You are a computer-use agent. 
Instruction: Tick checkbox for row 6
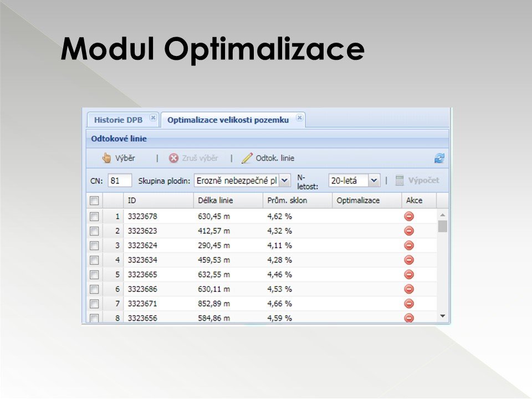(x=94, y=289)
